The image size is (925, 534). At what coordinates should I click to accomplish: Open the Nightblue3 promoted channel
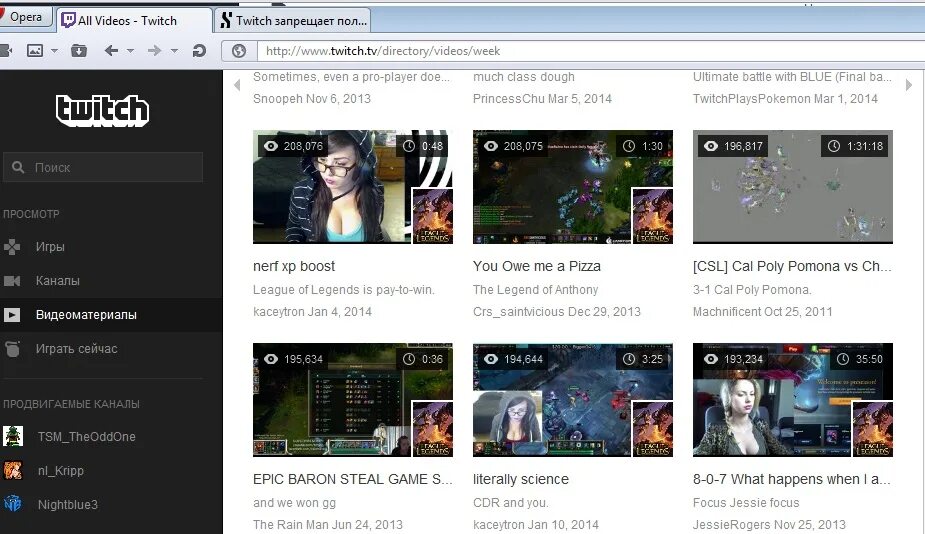click(x=68, y=504)
